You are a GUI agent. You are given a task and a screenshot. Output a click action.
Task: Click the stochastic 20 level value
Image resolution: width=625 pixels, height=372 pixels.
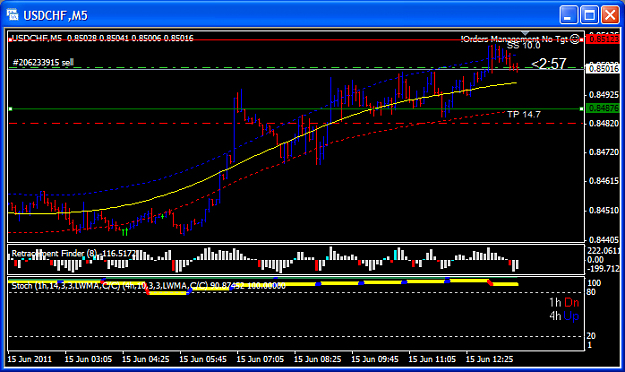pos(591,336)
